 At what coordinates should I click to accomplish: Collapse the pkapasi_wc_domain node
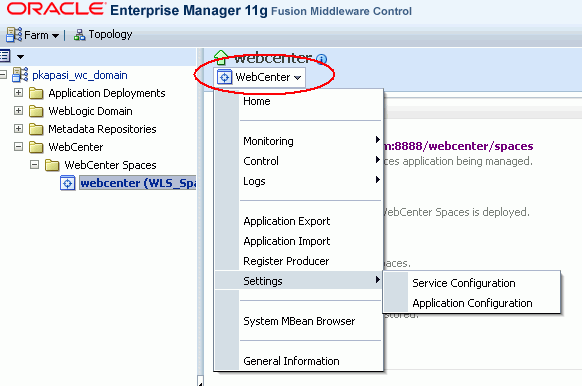[3, 75]
